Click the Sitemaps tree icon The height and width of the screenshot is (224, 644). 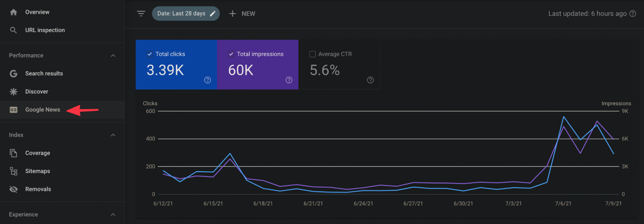click(x=14, y=171)
